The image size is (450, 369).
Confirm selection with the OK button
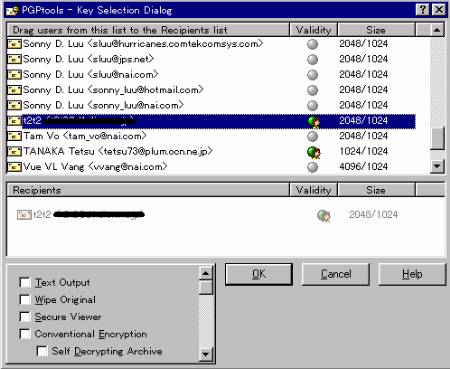[x=259, y=274]
